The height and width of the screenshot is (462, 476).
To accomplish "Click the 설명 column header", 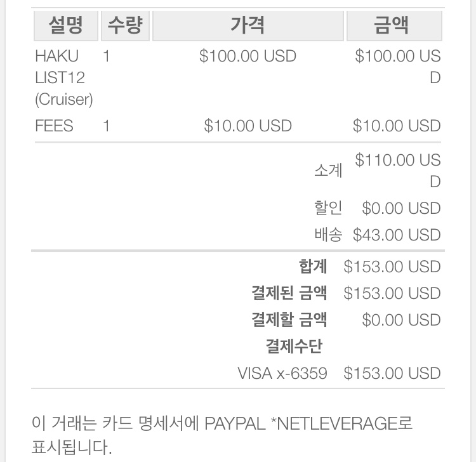I will pyautogui.click(x=66, y=25).
